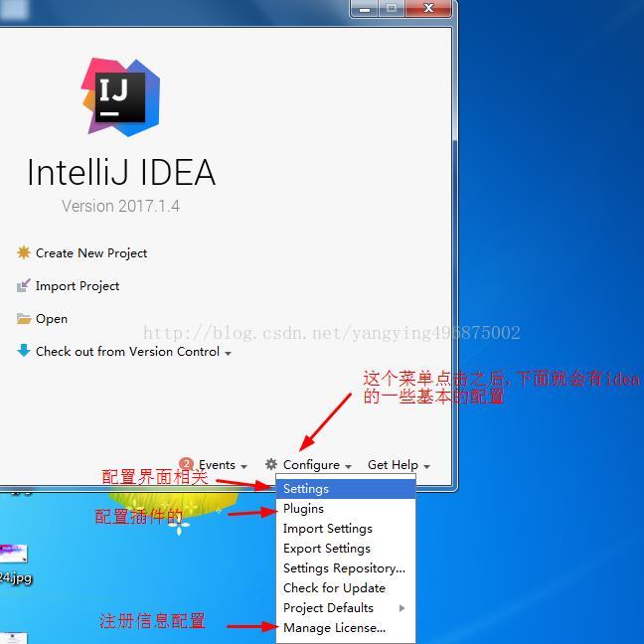Click the IntelliJ IDEA logo
This screenshot has width=644, height=644.
pos(120,97)
